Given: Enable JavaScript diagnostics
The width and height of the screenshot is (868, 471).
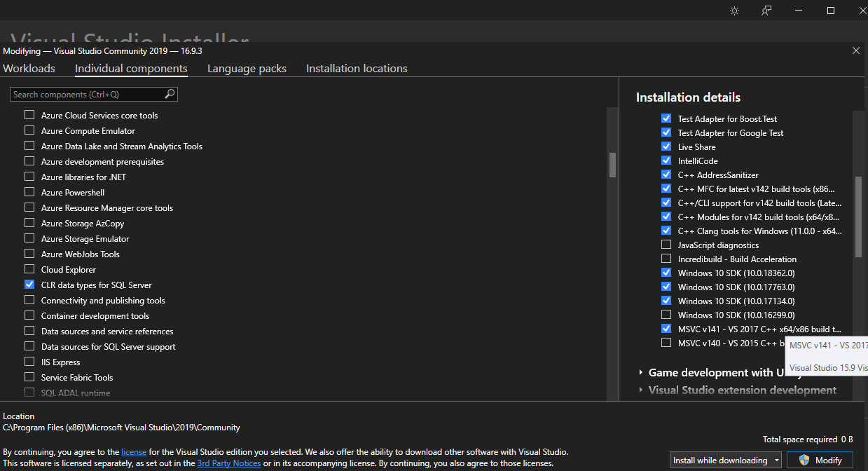Looking at the screenshot, I should (x=666, y=245).
